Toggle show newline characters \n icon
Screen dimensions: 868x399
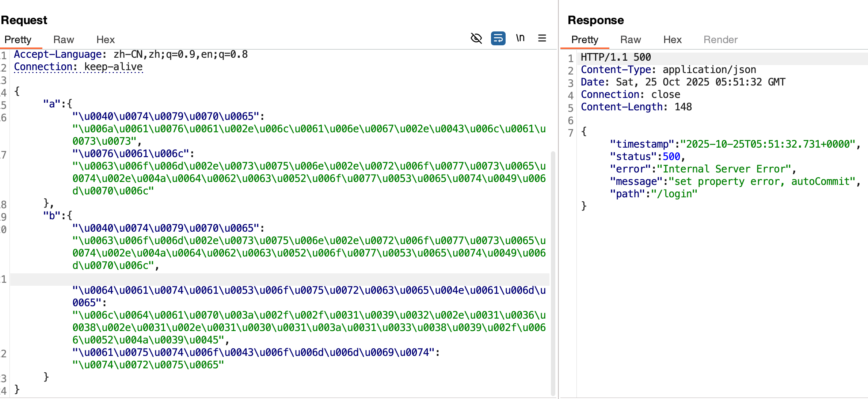tap(520, 38)
